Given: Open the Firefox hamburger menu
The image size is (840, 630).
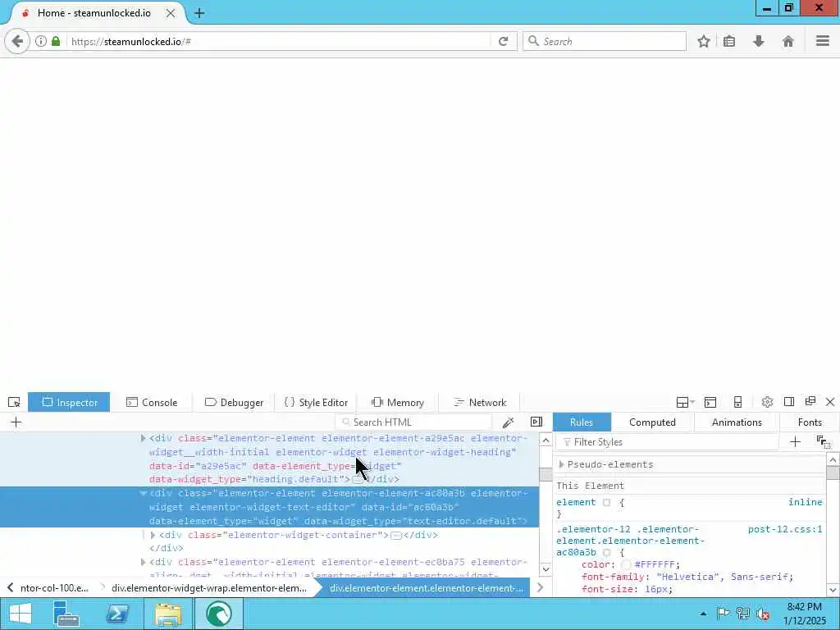Looking at the screenshot, I should (823, 41).
